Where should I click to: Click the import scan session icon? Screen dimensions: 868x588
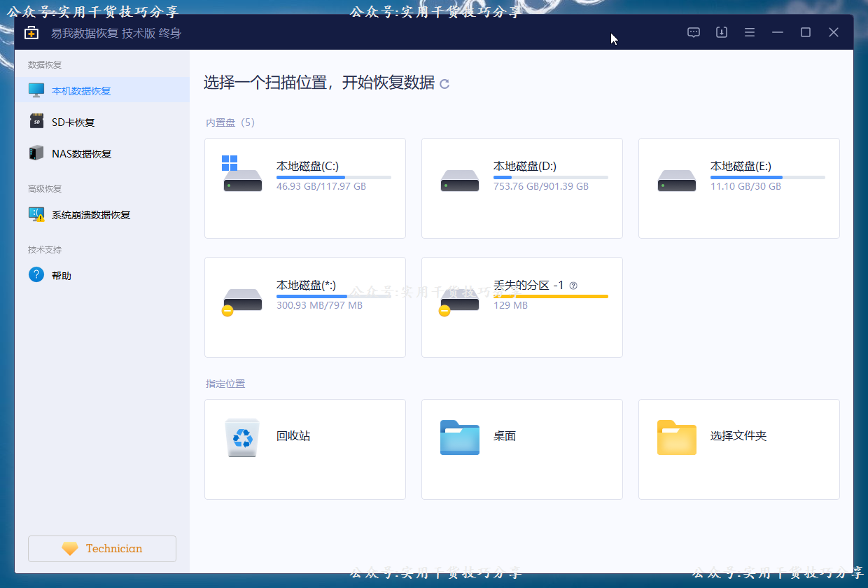tap(722, 32)
